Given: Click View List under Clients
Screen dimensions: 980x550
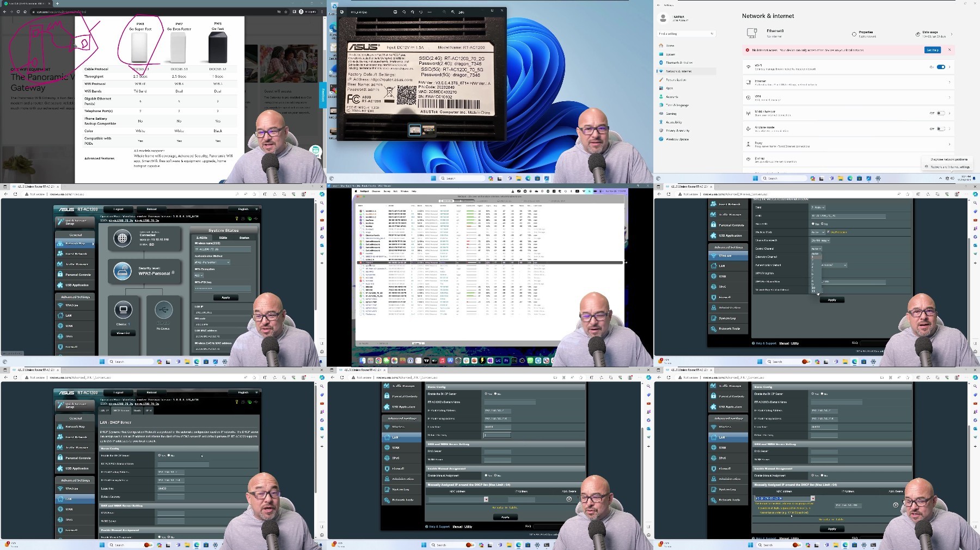Looking at the screenshot, I should coord(123,333).
